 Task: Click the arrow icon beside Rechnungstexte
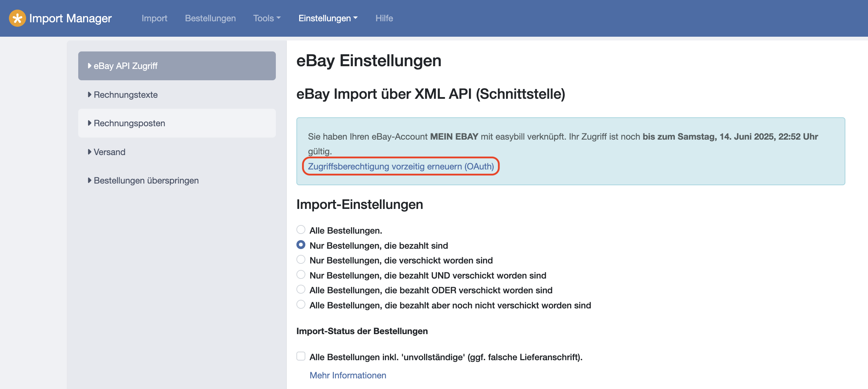(x=90, y=94)
